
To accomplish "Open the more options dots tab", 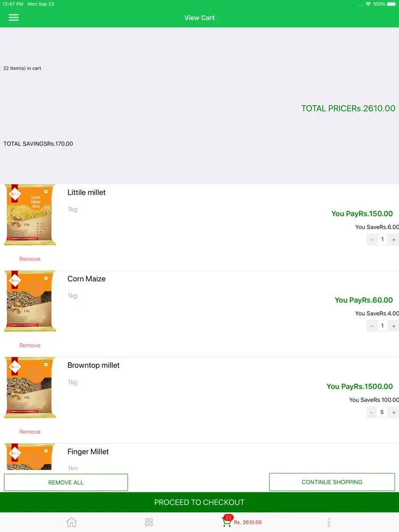I will [329, 522].
